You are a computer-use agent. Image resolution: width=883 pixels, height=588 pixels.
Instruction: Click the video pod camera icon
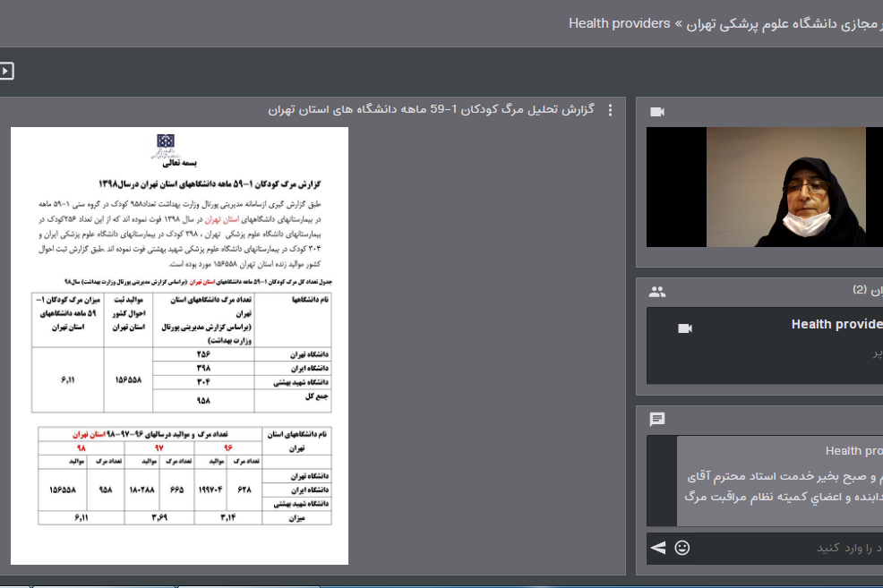coord(657,112)
